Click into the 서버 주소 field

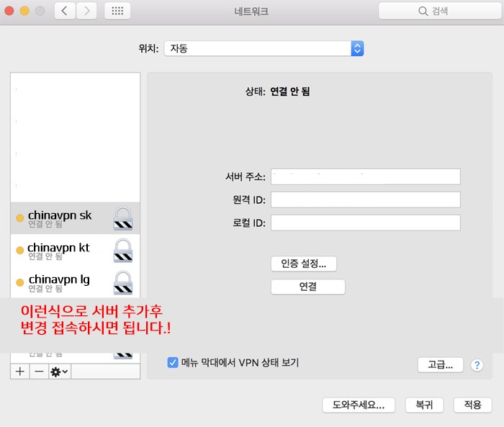tap(365, 176)
